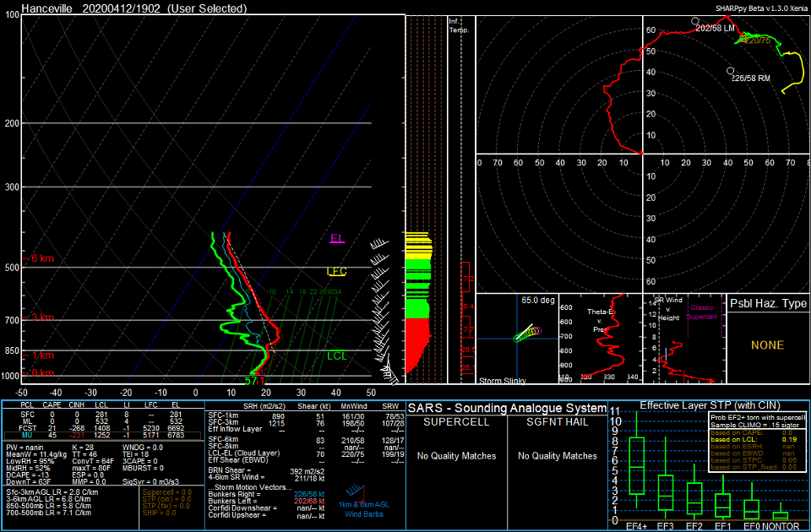Image resolution: width=811 pixels, height=532 pixels.
Task: Click the Bunkers right-mover circle on hodograph
Action: pos(730,70)
